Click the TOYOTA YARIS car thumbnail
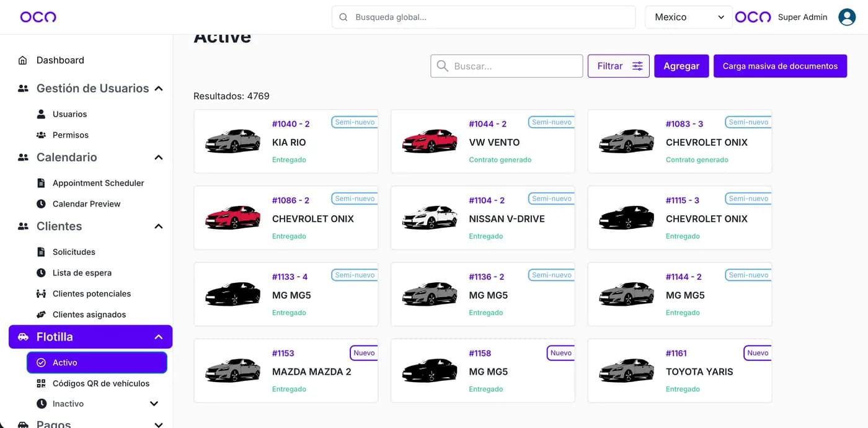Image resolution: width=868 pixels, height=428 pixels. pyautogui.click(x=626, y=370)
